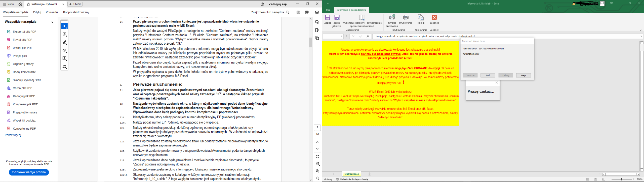Switch to Page Layout view in Excel
644x182 pixels.
pos(596,179)
